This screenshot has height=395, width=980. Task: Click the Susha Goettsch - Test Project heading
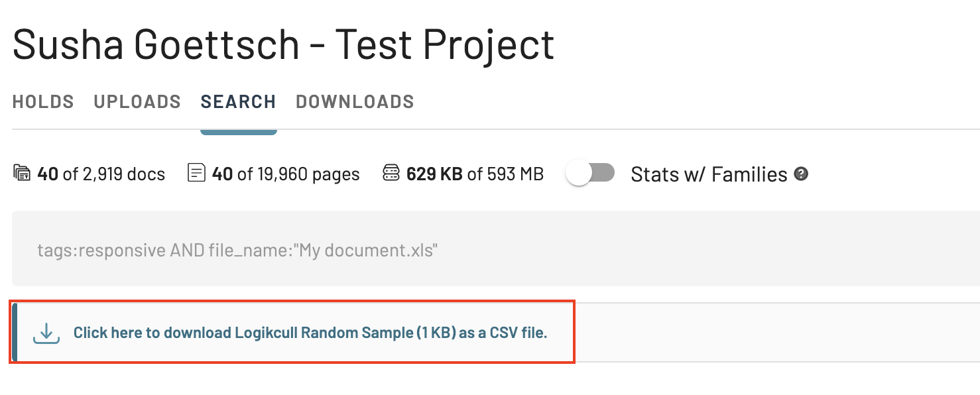click(283, 44)
